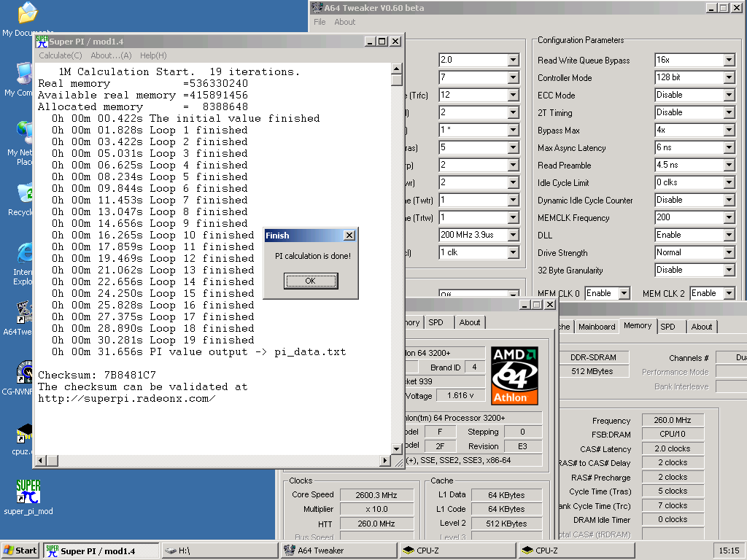Select A64Tweaker desktop shortcut icon
The height and width of the screenshot is (560, 747).
24,312
